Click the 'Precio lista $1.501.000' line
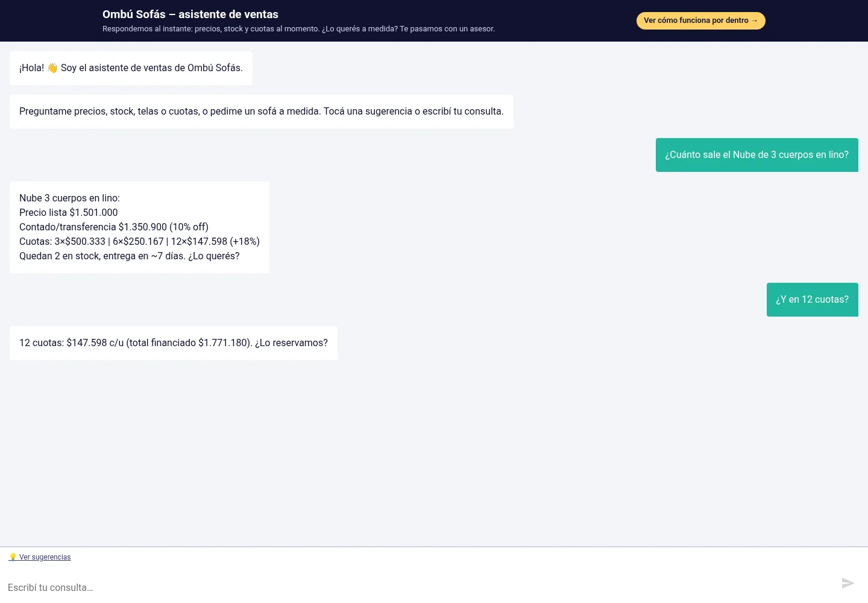This screenshot has width=868, height=603. click(69, 212)
